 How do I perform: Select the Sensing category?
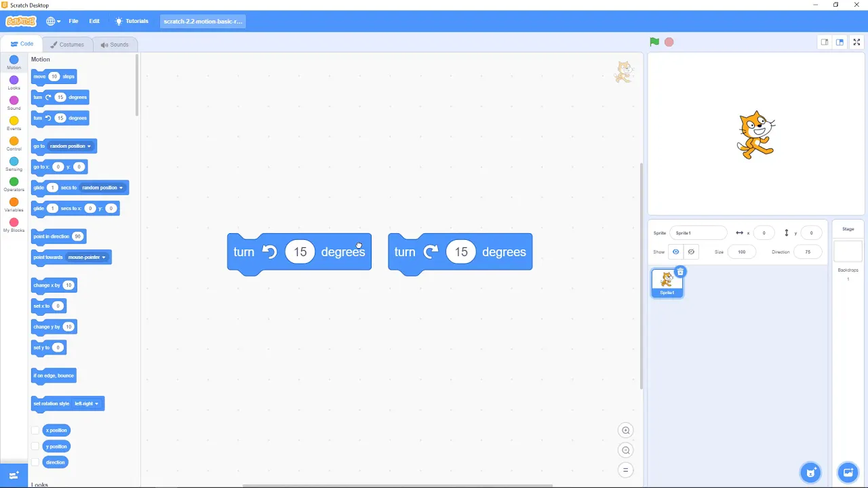tap(14, 165)
